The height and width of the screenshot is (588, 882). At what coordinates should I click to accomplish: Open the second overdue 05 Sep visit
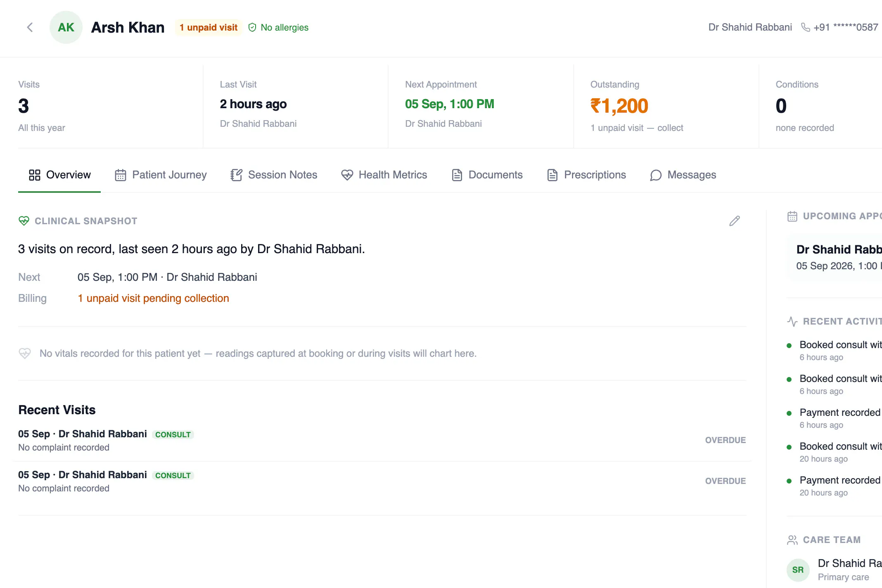point(382,481)
